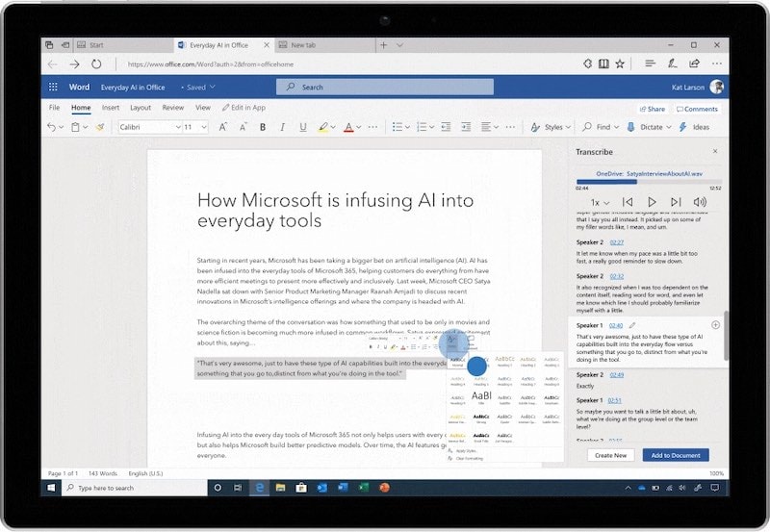The width and height of the screenshot is (770, 532).
Task: Toggle Underline formatting
Action: [x=303, y=127]
